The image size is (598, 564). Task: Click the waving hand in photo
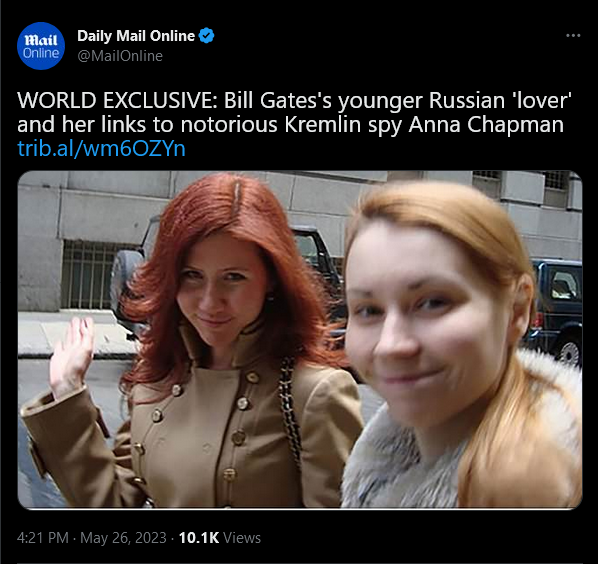71,356
